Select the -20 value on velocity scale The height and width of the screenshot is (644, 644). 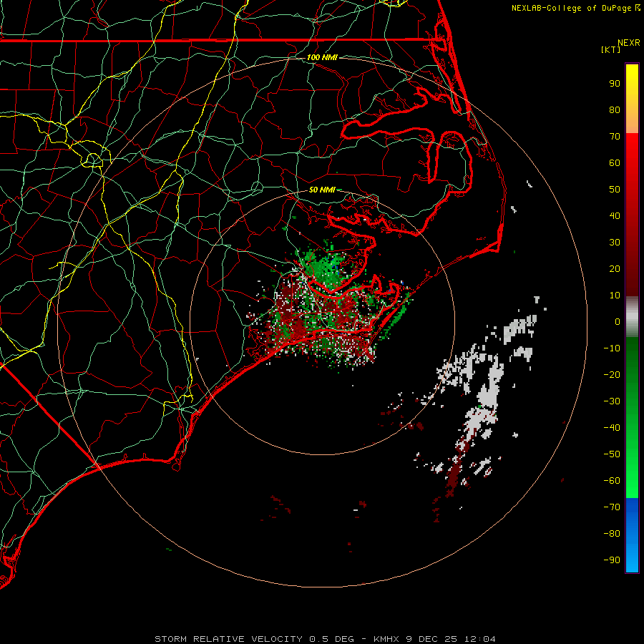(x=612, y=375)
